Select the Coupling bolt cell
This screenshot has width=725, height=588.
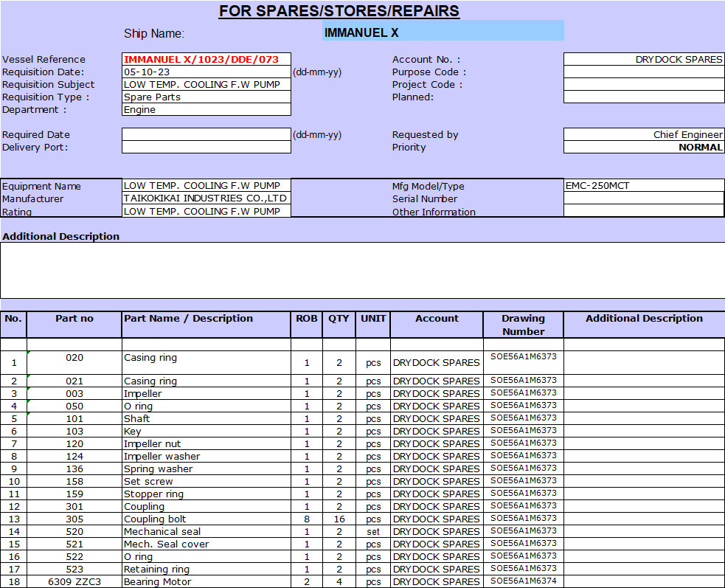[207, 519]
